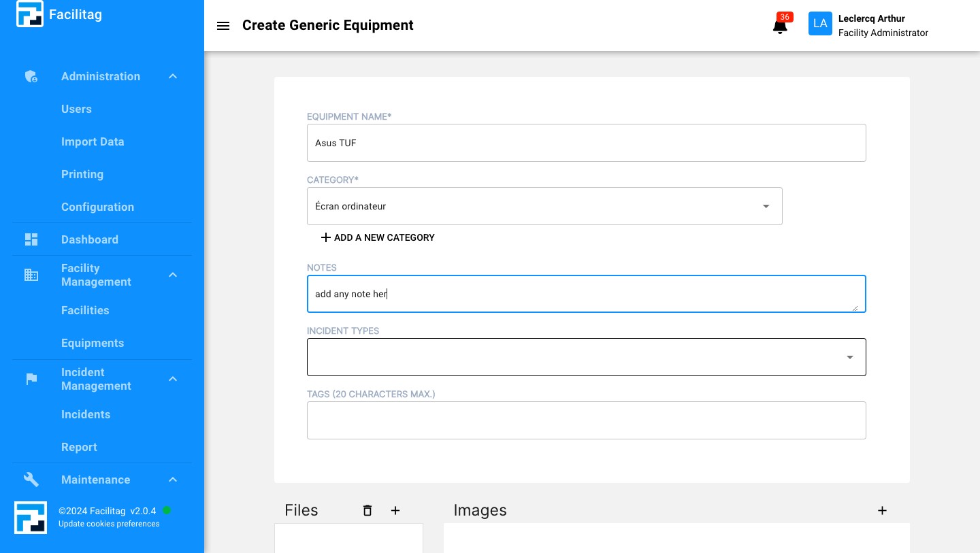Open notifications via the bell icon
Image resolution: width=980 pixels, height=553 pixels.
point(780,26)
